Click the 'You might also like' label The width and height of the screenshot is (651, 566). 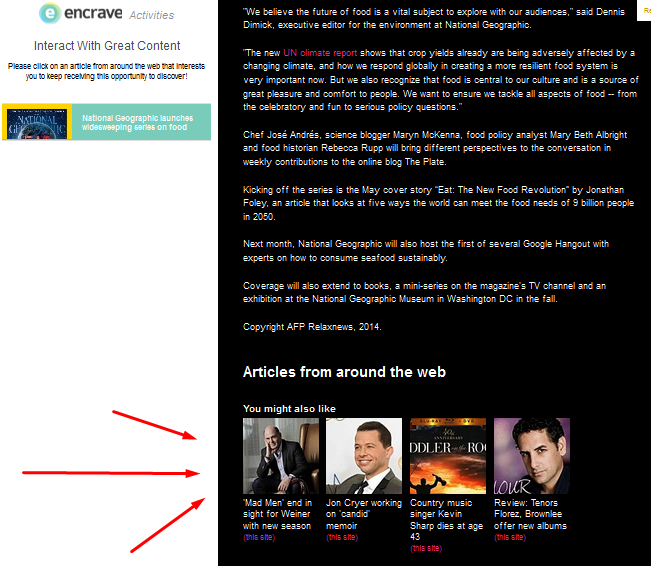point(289,409)
